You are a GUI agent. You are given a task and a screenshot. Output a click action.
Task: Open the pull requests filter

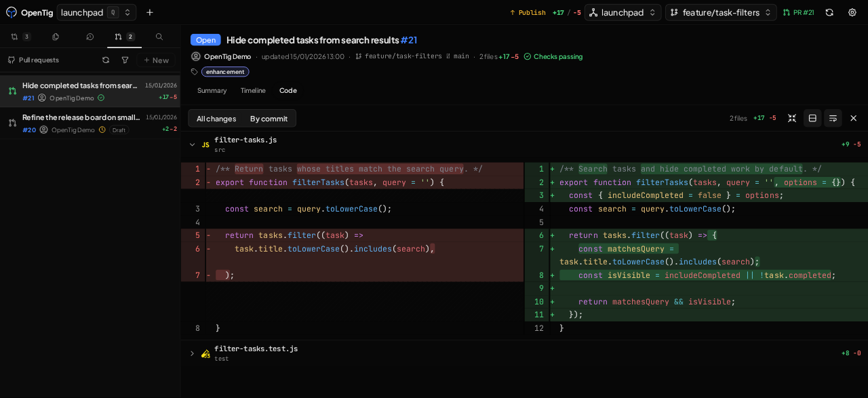tap(125, 60)
